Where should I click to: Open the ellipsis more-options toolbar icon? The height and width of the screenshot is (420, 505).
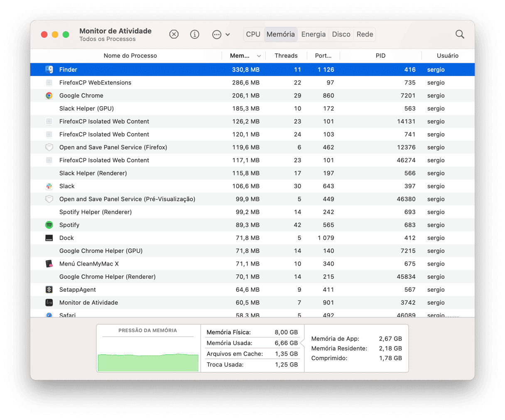coord(217,34)
